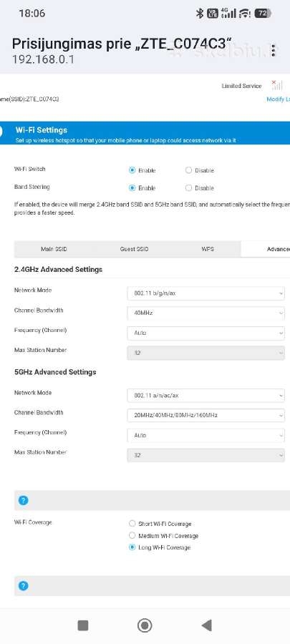Tap the Wi-Fi status bar icon
290x644 pixels.
(245, 14)
